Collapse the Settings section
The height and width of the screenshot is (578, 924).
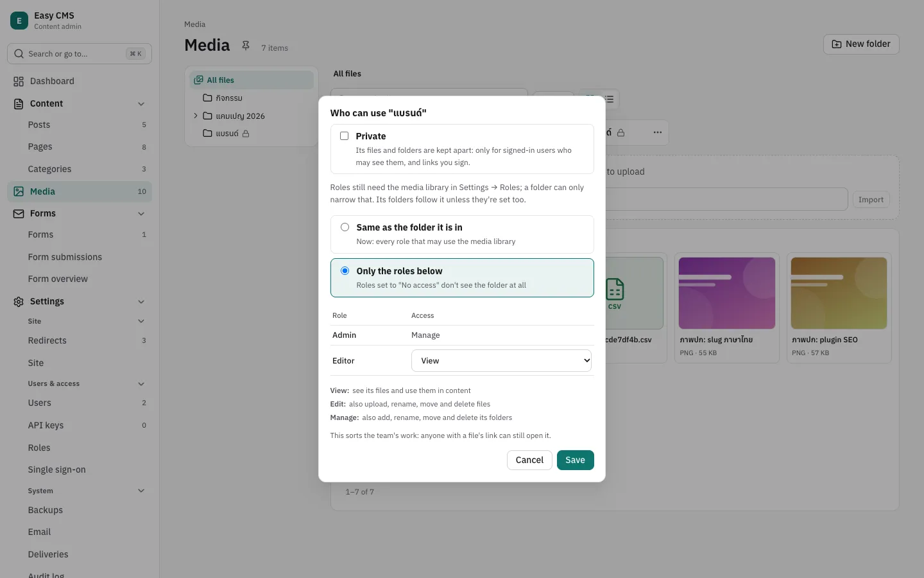click(141, 302)
